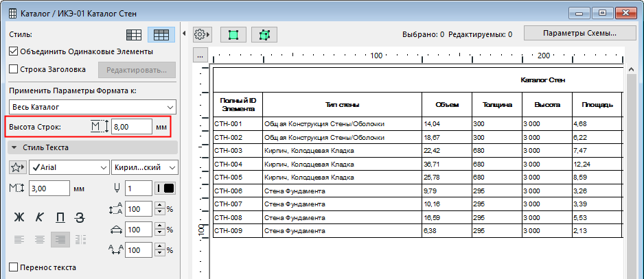Select Толщина column header
The width and height of the screenshot is (644, 279).
click(497, 105)
